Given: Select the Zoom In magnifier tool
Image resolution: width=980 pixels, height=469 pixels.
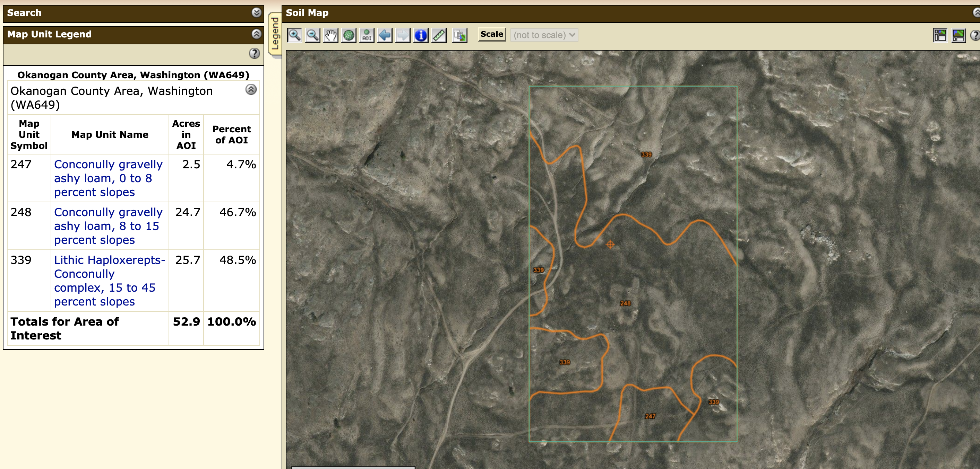Looking at the screenshot, I should pyautogui.click(x=294, y=35).
